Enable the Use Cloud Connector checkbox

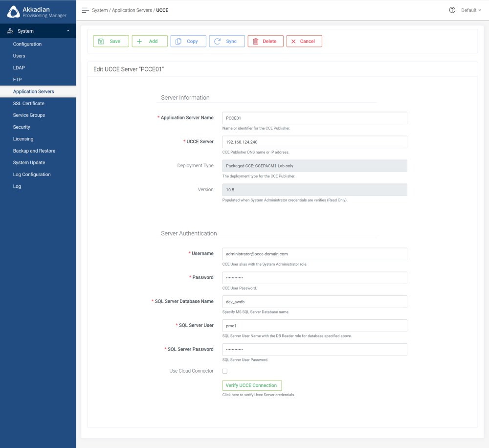(224, 371)
